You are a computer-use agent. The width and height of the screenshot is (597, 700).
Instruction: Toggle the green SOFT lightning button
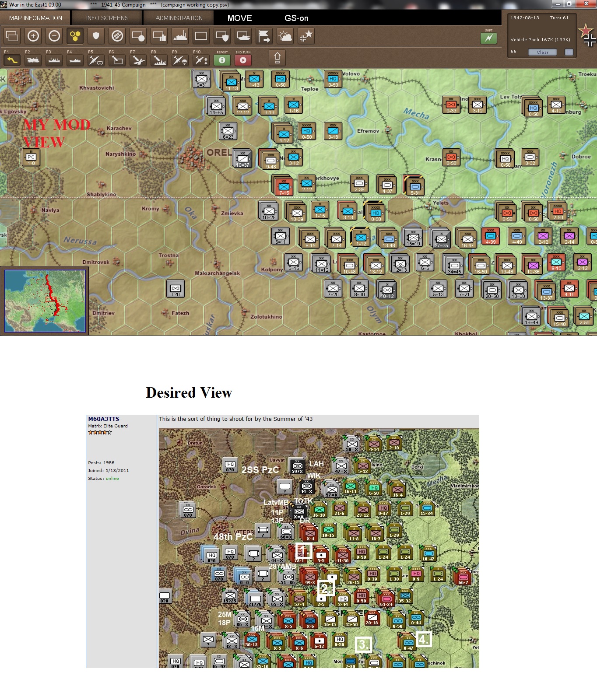click(489, 38)
